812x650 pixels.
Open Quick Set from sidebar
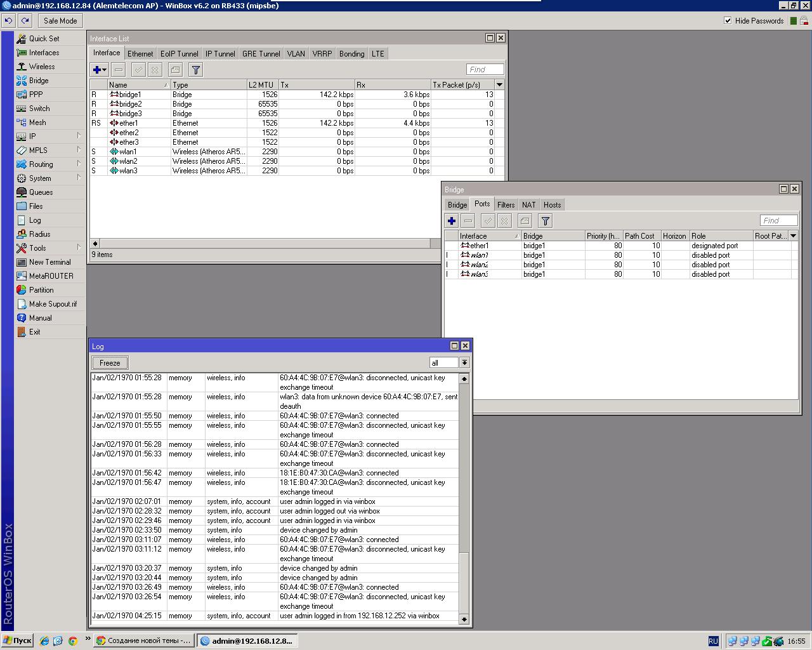[44, 39]
